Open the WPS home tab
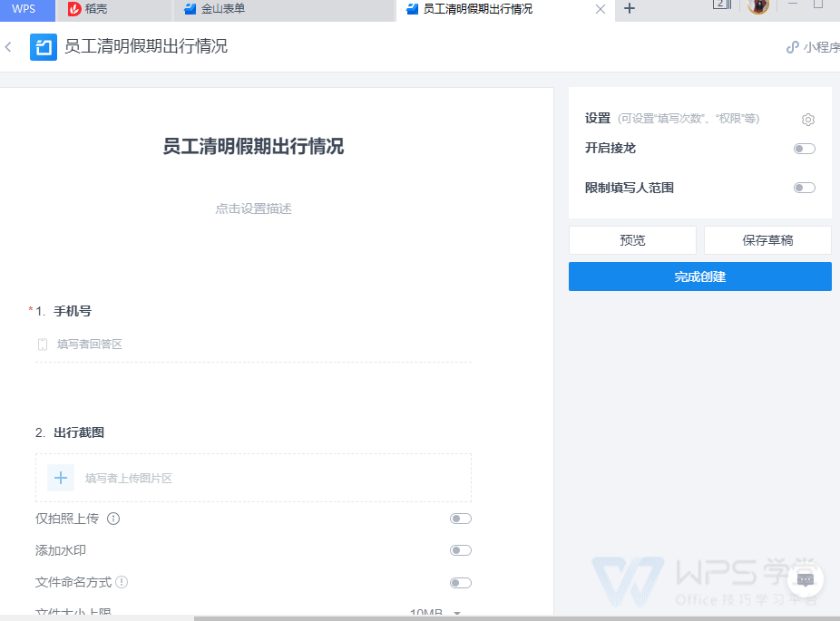Viewport: 840px width, 621px height. (x=25, y=9)
